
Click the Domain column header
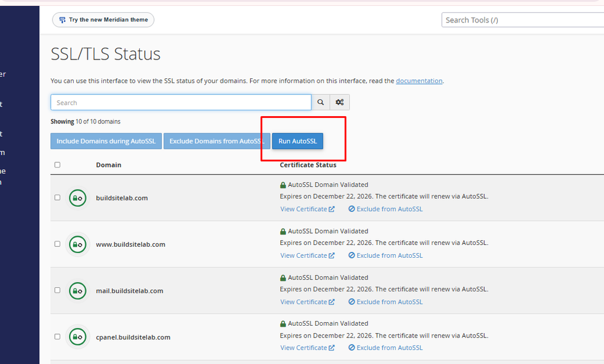pos(109,165)
